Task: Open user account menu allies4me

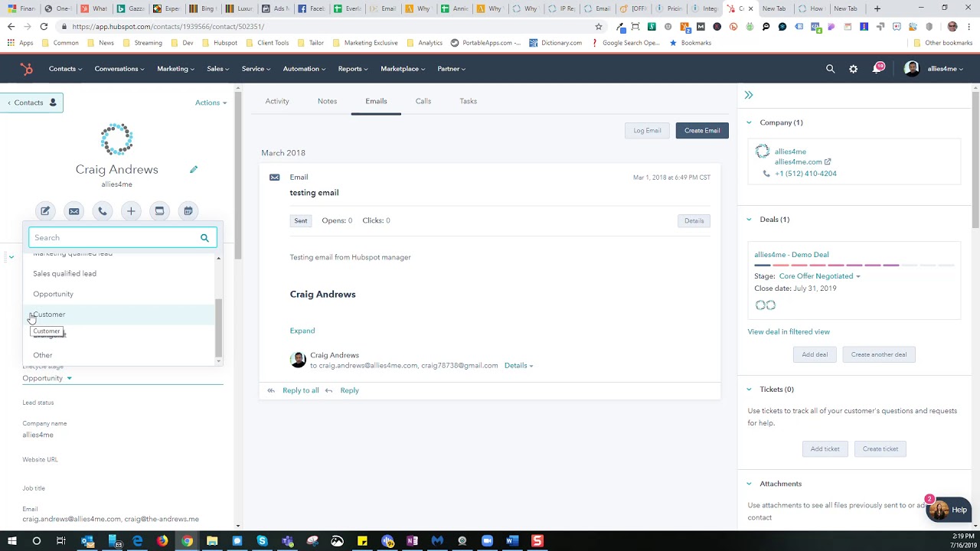Action: (x=934, y=69)
